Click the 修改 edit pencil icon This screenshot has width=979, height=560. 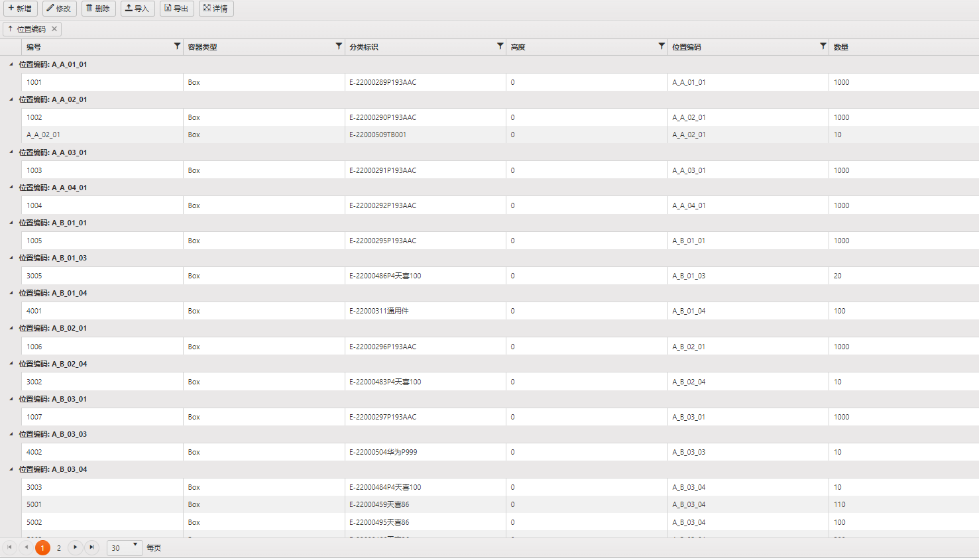(50, 9)
